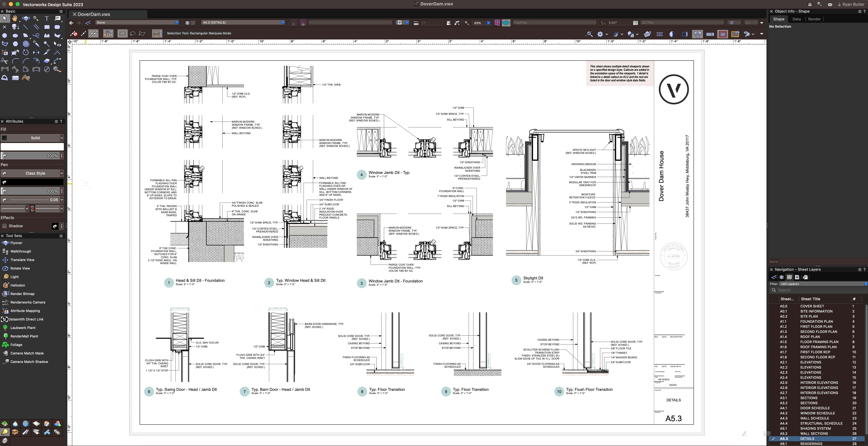This screenshot has width=868, height=446.
Task: Adjust the fill opacity 100% slider
Action: (30, 156)
